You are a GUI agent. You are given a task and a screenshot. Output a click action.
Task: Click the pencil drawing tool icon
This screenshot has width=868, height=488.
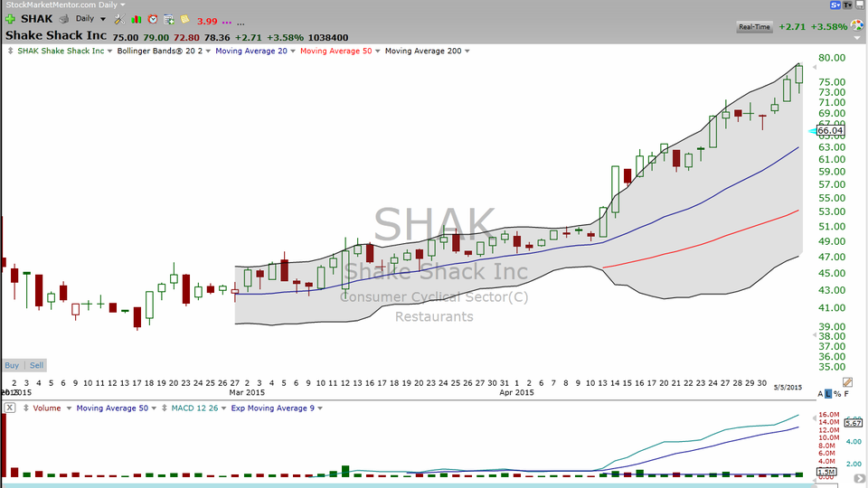coord(847,382)
